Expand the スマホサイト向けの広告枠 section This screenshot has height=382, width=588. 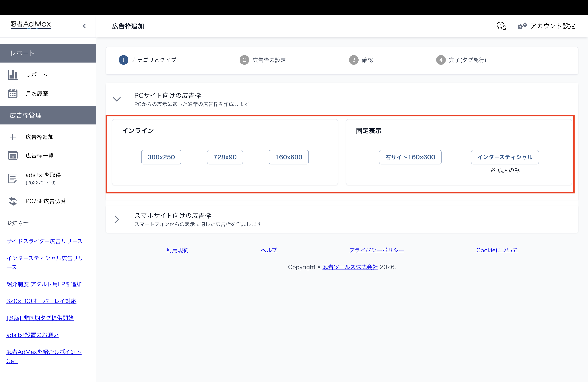pos(117,219)
